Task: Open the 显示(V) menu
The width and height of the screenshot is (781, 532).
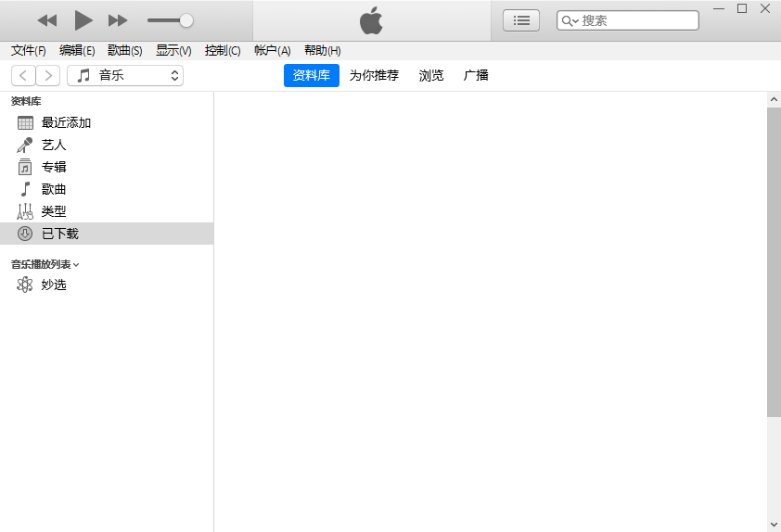Action: 173,50
